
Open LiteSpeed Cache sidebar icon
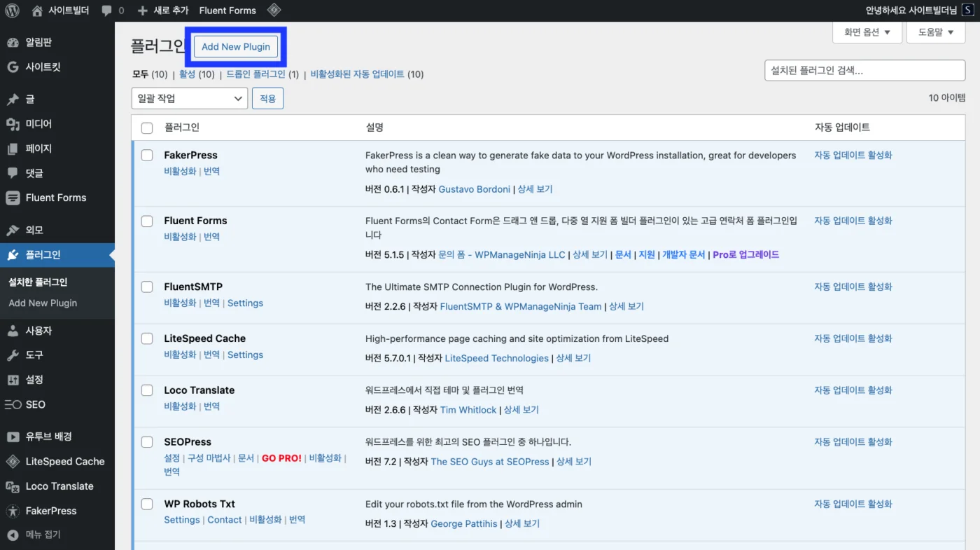click(x=13, y=462)
